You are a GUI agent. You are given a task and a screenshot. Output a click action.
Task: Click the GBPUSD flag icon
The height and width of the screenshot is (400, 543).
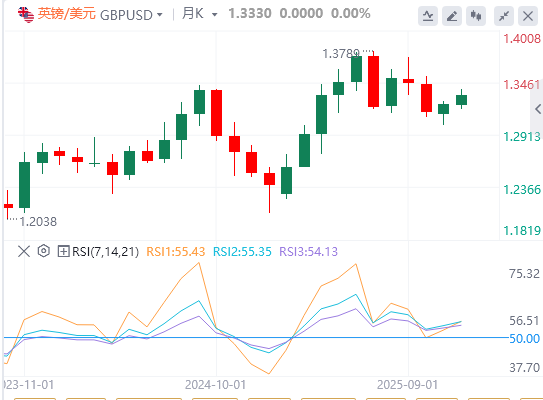[26, 15]
